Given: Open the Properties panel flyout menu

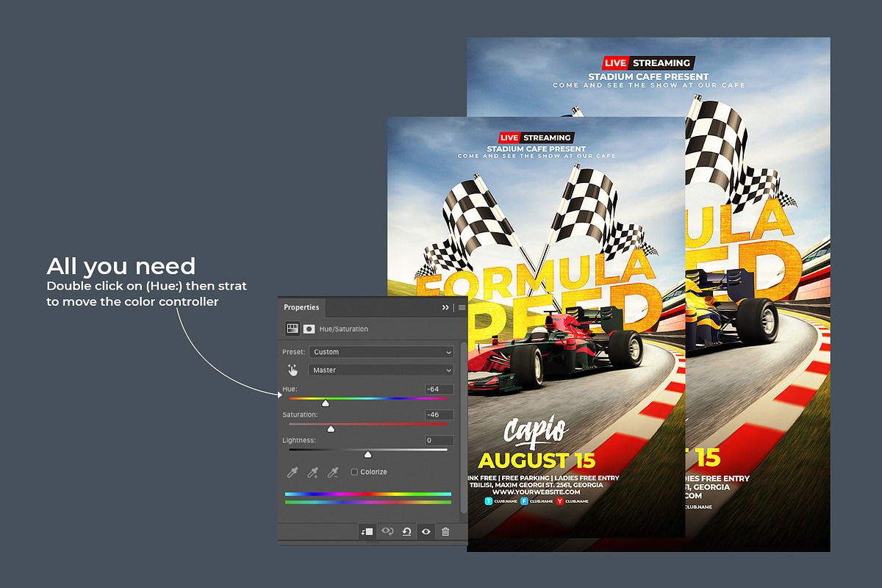Looking at the screenshot, I should [x=462, y=307].
